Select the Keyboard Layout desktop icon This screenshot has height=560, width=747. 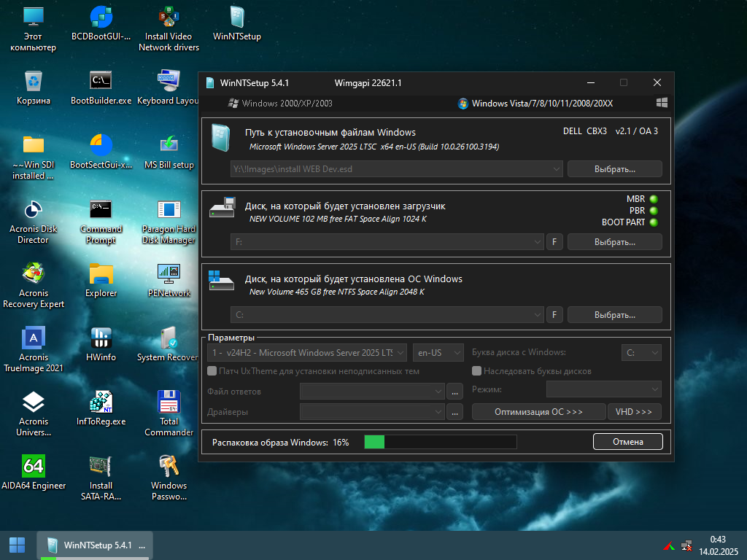click(x=168, y=87)
